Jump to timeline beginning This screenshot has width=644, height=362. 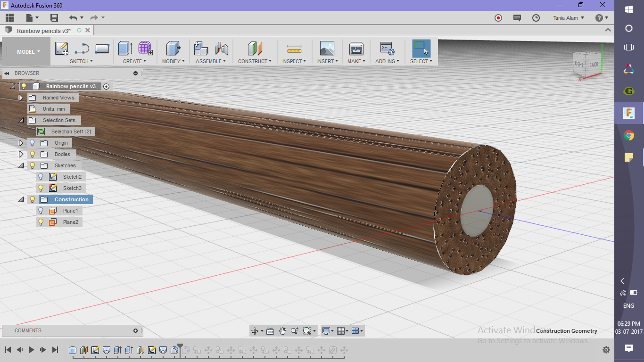(x=8, y=350)
